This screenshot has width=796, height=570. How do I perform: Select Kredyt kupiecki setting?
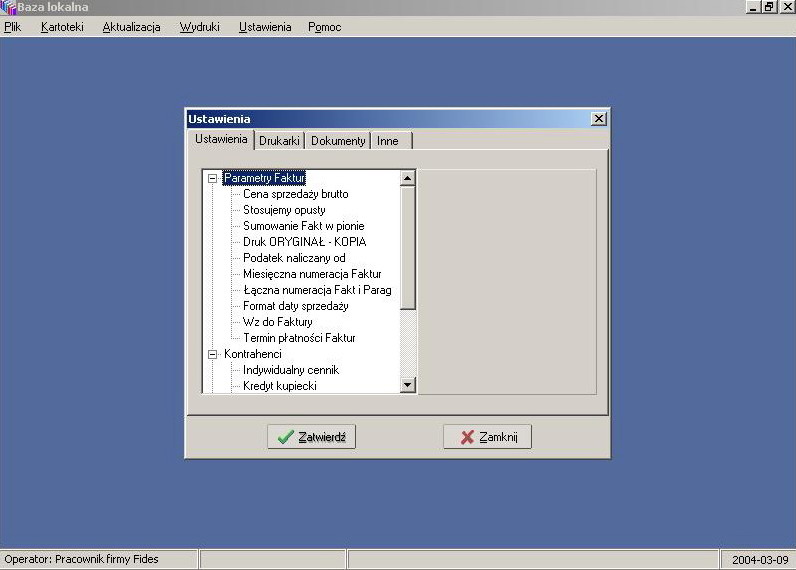point(280,386)
